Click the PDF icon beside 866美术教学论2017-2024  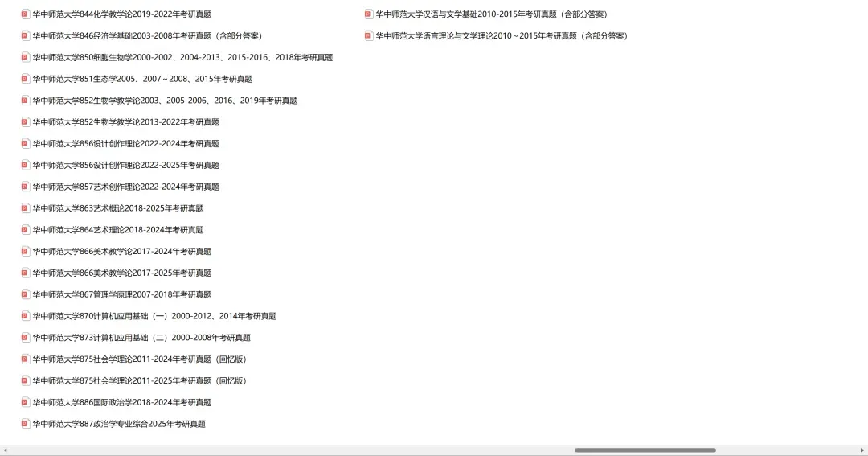coord(25,252)
